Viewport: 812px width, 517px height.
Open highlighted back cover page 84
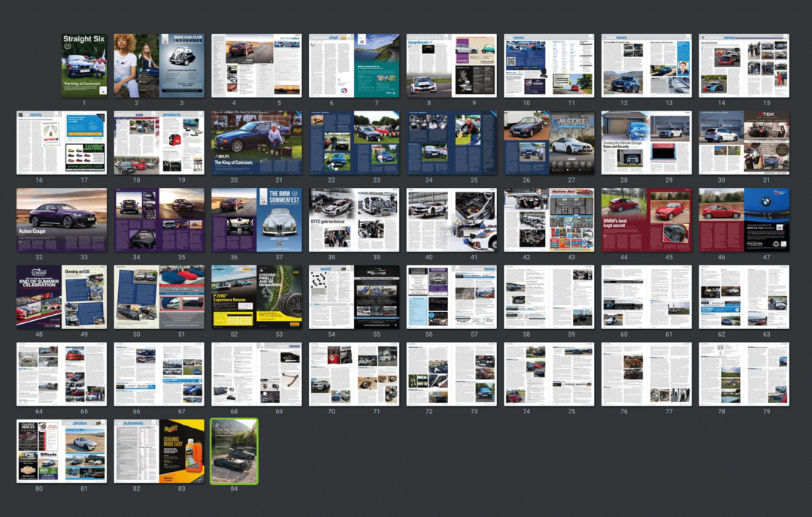[x=234, y=452]
